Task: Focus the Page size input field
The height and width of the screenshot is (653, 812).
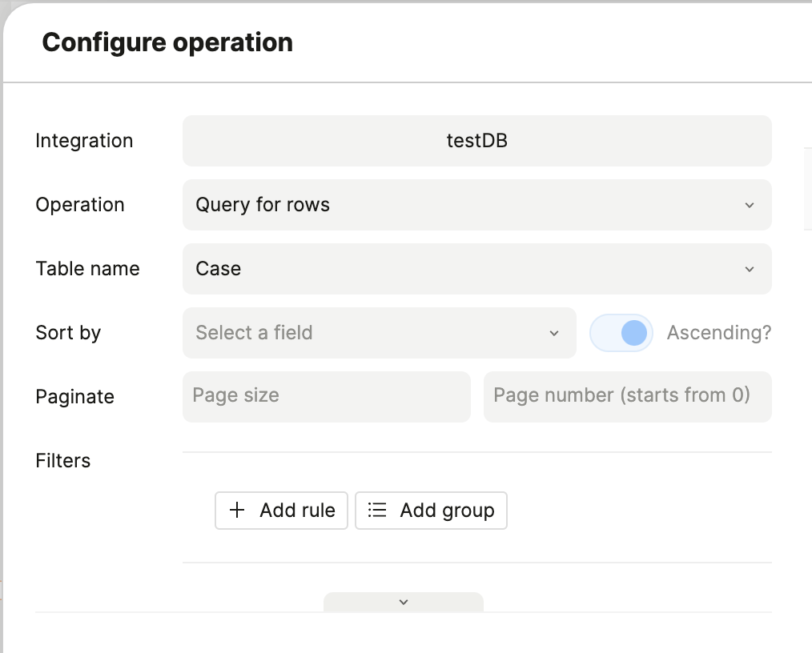Action: [x=327, y=396]
